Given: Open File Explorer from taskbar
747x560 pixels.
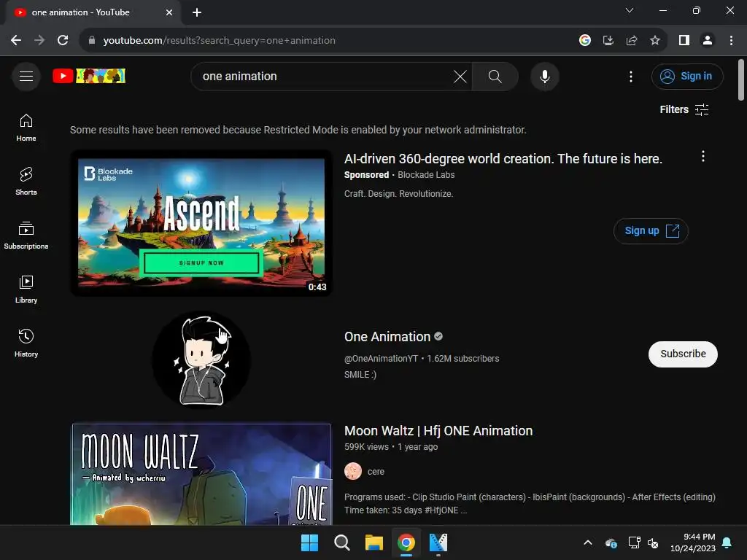Looking at the screenshot, I should 374,542.
